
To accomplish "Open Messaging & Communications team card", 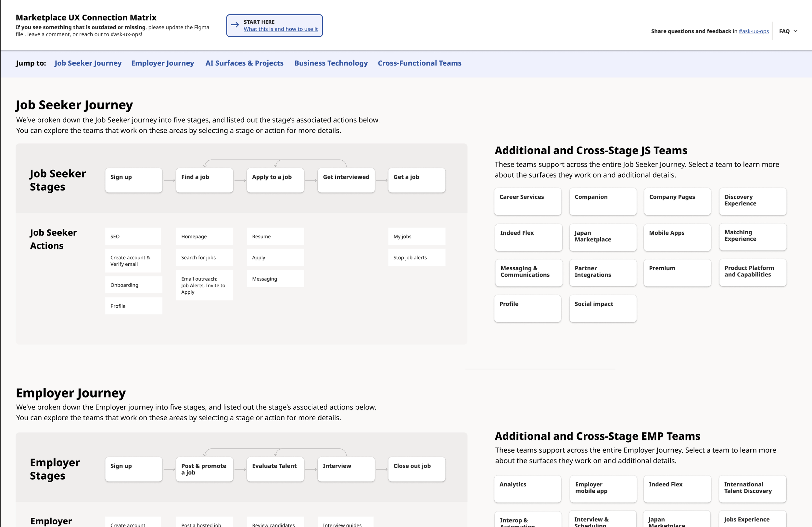I will 528,273.
